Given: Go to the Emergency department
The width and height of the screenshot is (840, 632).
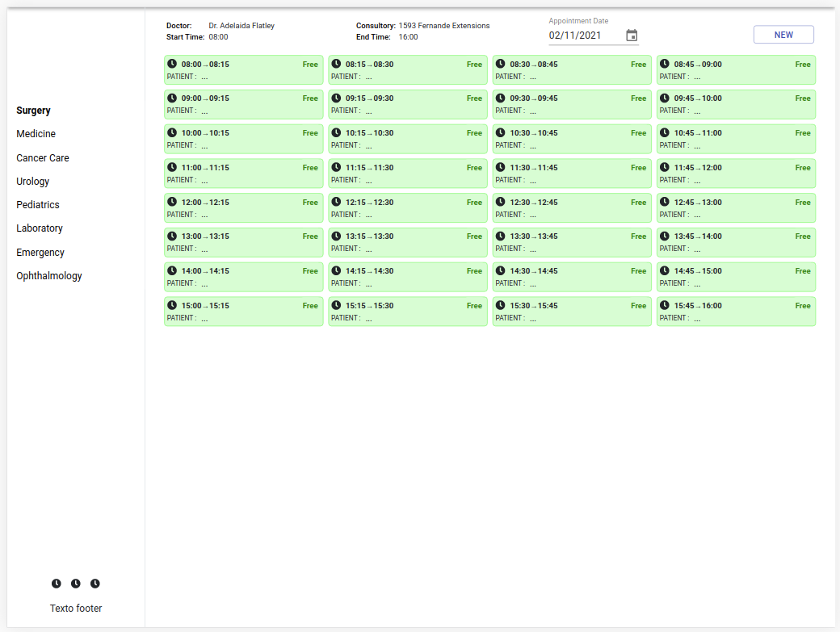Looking at the screenshot, I should click(40, 252).
